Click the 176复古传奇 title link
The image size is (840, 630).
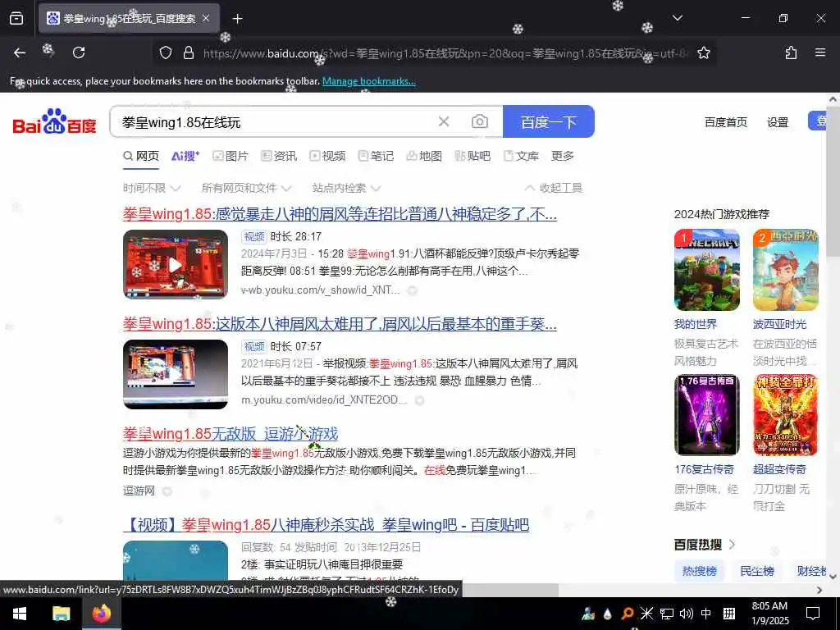(x=704, y=469)
